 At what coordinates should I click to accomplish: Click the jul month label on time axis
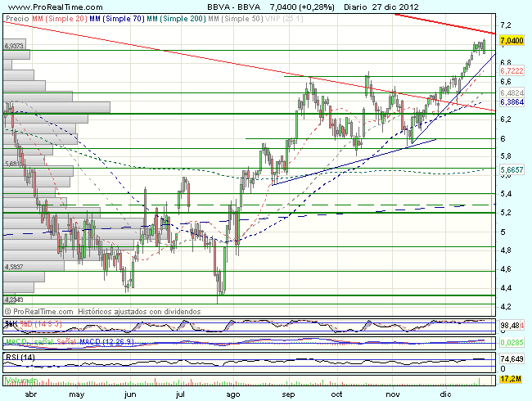point(180,394)
